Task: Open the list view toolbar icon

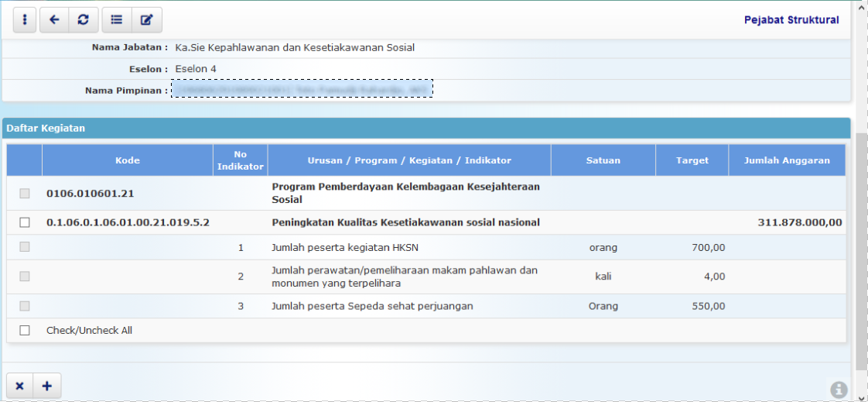Action: (117, 20)
